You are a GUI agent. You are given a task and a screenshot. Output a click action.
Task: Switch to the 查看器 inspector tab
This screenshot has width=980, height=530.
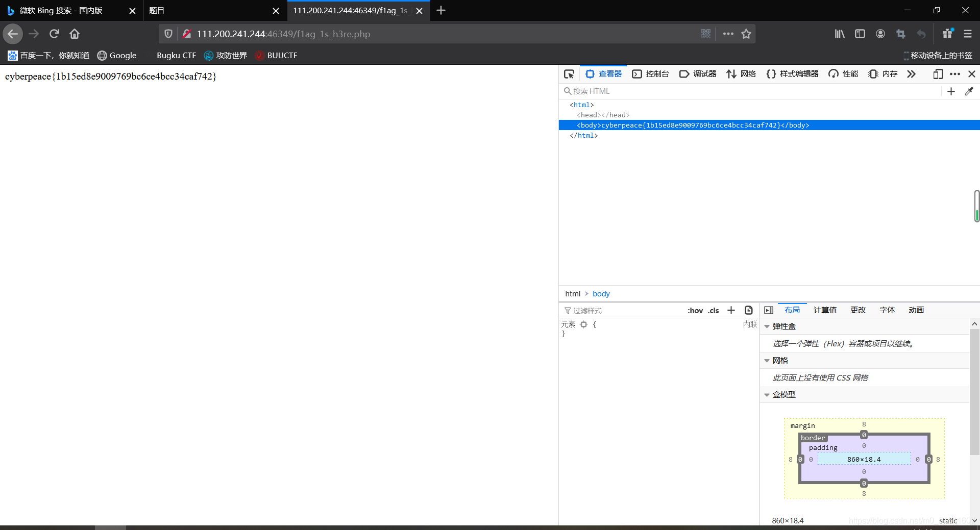click(x=603, y=74)
